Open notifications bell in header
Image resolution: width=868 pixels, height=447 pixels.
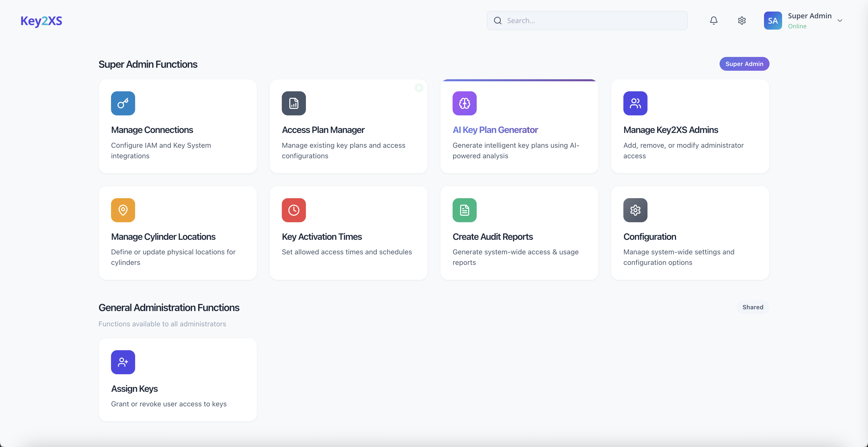click(x=714, y=21)
